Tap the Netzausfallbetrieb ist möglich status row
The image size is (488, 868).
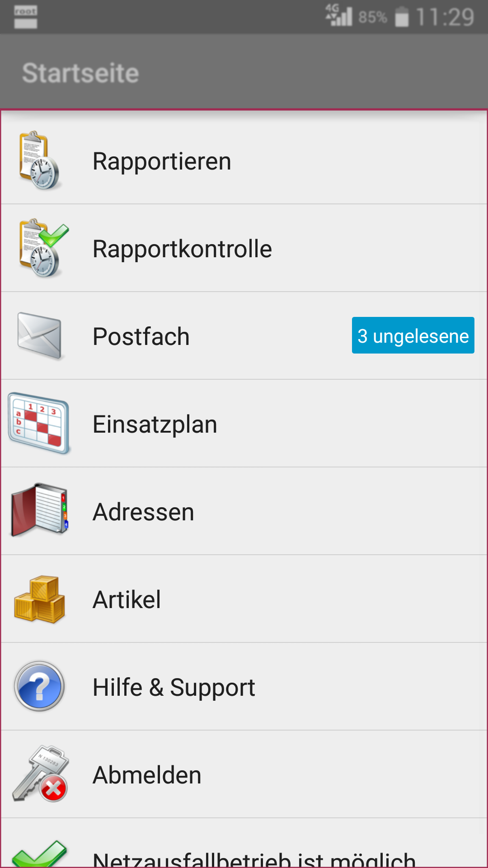coord(244,844)
